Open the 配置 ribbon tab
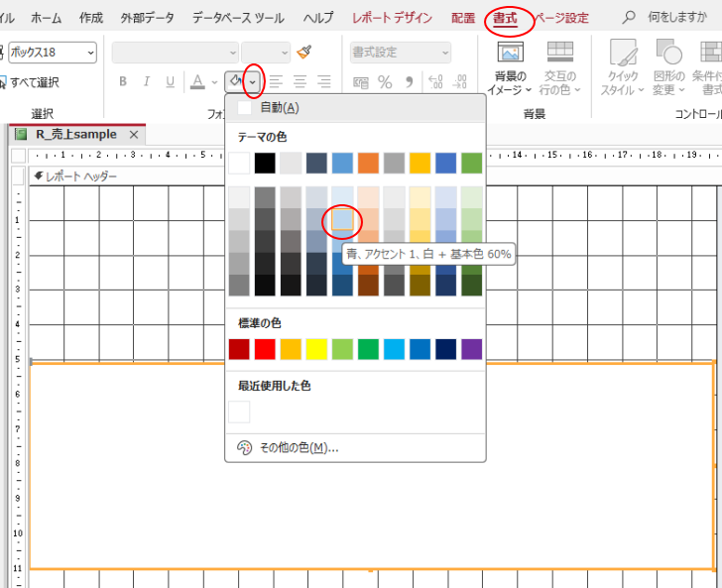Screen dimensions: 722x588 pos(463,18)
